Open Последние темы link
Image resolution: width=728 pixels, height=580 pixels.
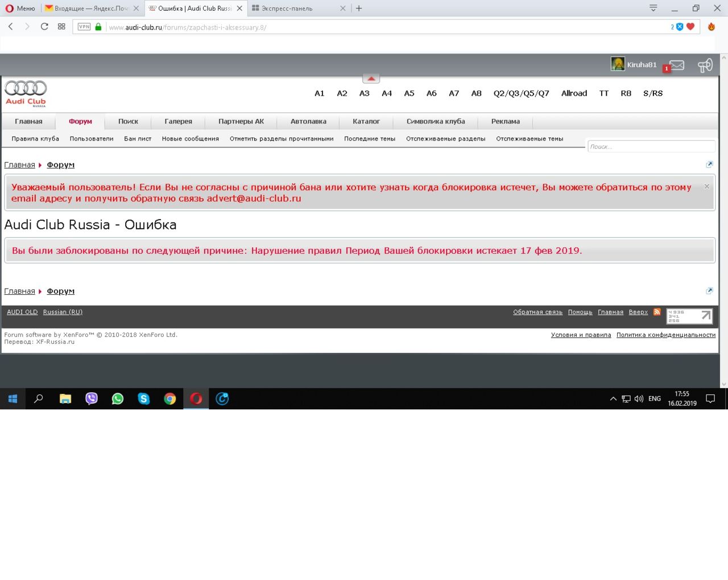coord(370,139)
